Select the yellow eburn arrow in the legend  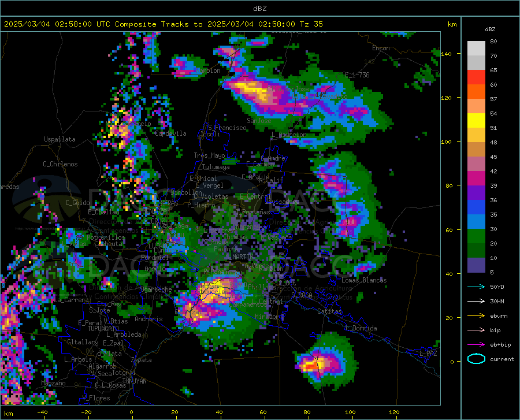[x=476, y=315]
